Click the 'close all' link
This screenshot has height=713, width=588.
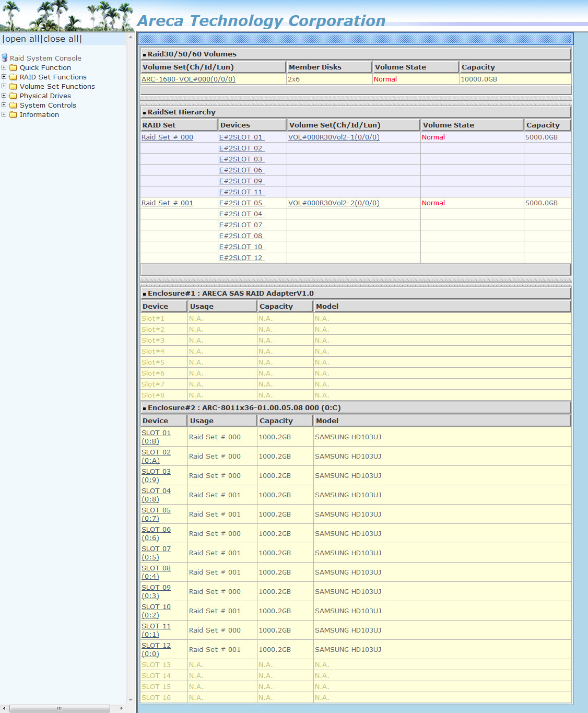(61, 39)
